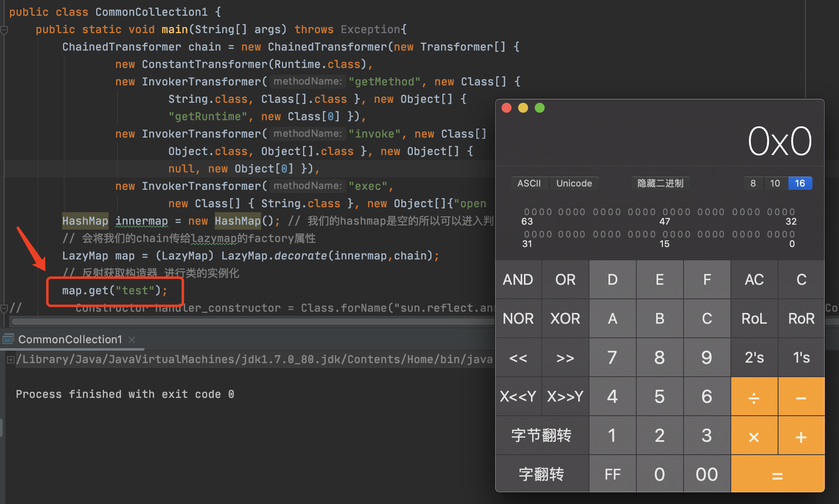Viewport: 839px width, 504px height.
Task: Collapse the main method fold marker
Action: 5,30
